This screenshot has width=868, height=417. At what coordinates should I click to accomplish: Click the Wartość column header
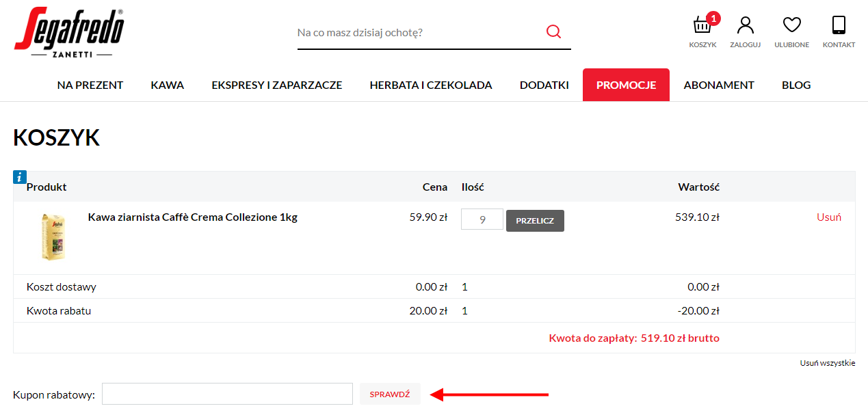point(699,187)
